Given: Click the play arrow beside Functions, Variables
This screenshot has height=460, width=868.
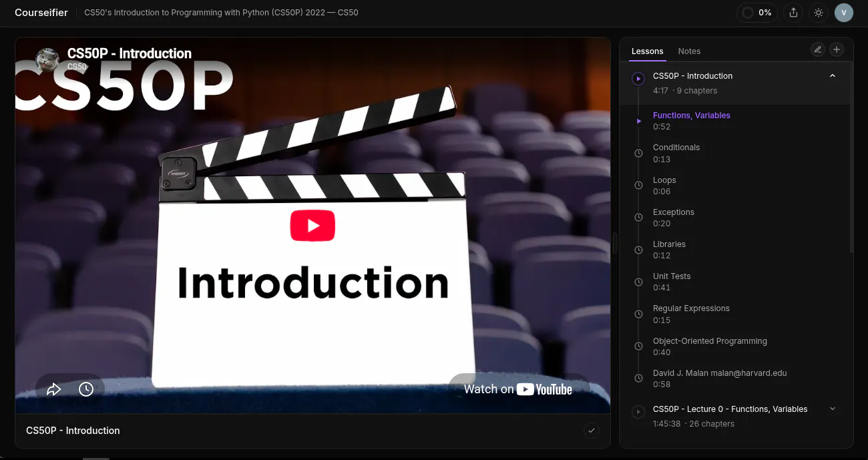Looking at the screenshot, I should click(x=638, y=121).
